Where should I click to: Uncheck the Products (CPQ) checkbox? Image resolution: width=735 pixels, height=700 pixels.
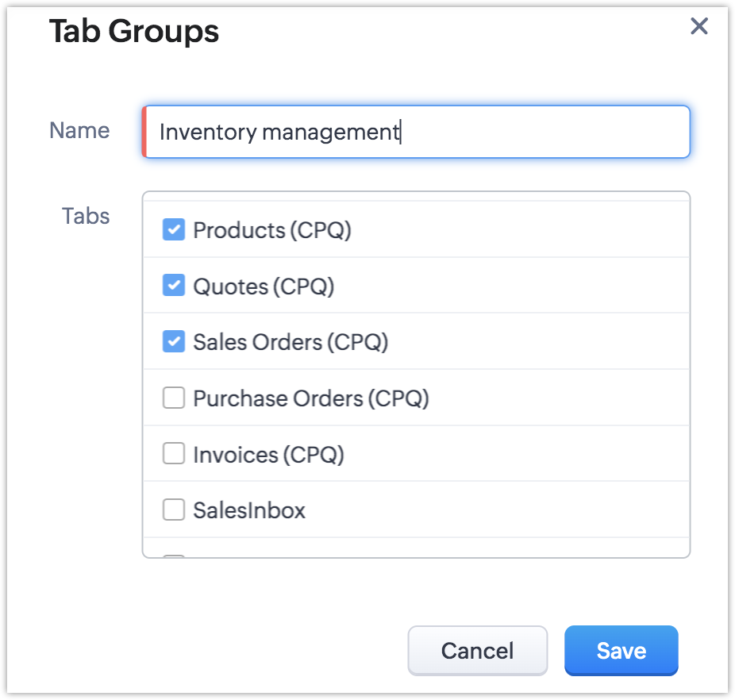174,230
